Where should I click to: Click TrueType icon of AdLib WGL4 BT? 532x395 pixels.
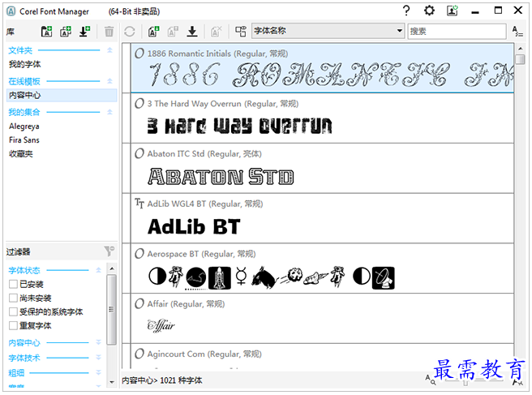click(139, 204)
